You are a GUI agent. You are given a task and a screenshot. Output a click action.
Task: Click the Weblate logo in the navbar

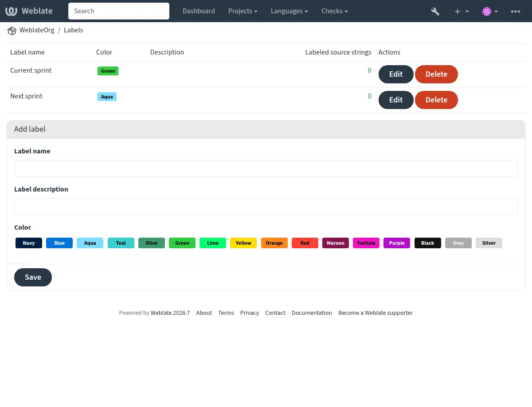point(29,11)
